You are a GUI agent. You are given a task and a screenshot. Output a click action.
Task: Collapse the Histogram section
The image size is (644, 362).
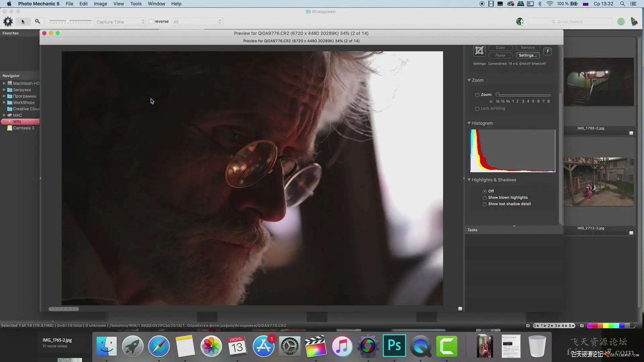tap(469, 123)
